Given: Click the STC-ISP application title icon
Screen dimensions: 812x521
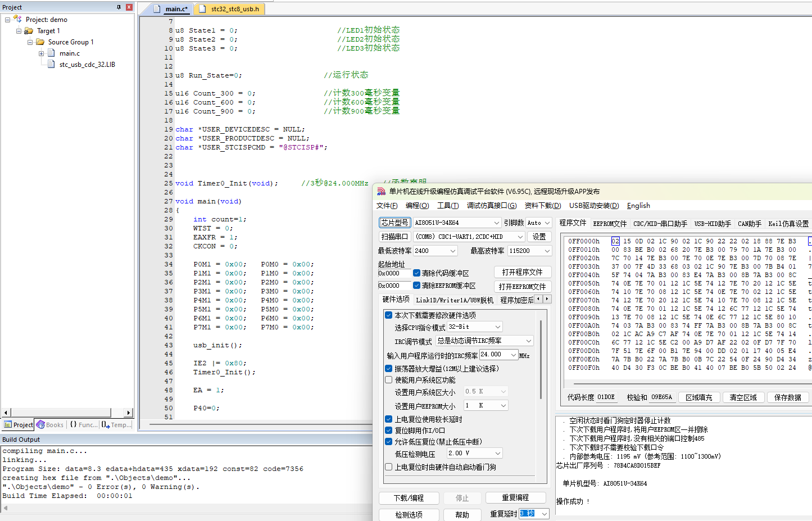Looking at the screenshot, I should (382, 192).
